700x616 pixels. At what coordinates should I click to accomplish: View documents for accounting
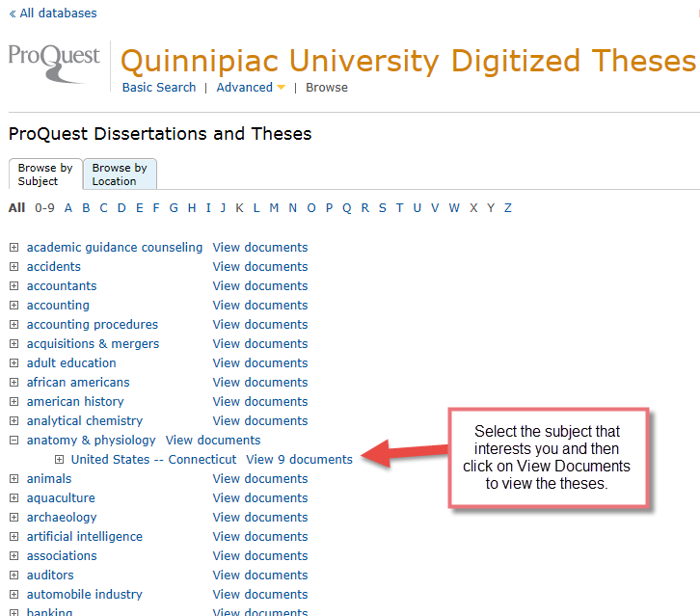pyautogui.click(x=260, y=305)
